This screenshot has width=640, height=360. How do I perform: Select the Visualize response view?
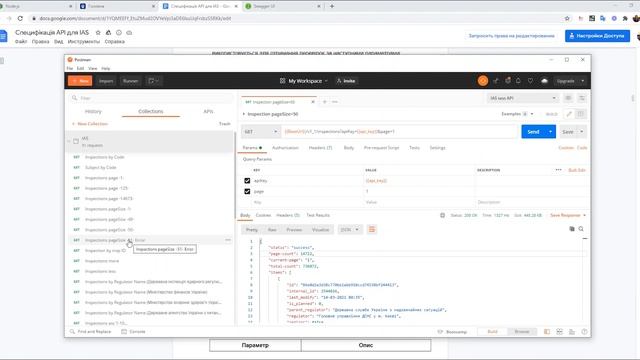click(x=320, y=230)
